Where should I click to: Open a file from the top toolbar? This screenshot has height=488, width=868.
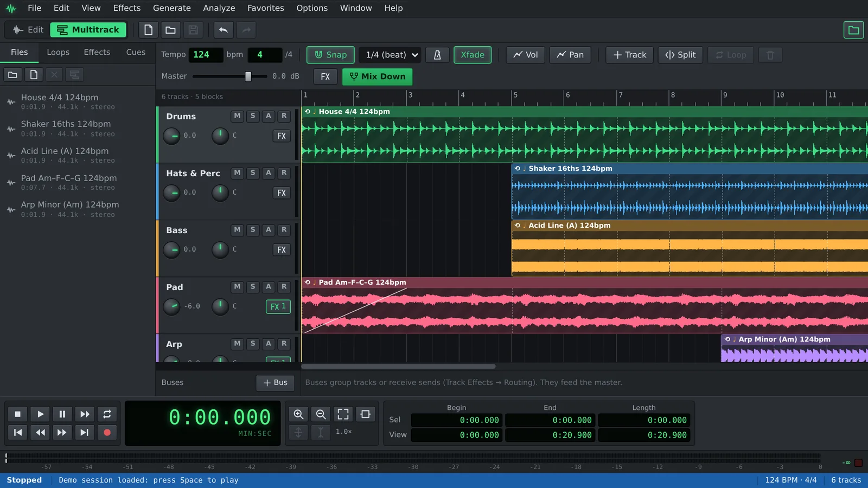pos(170,30)
